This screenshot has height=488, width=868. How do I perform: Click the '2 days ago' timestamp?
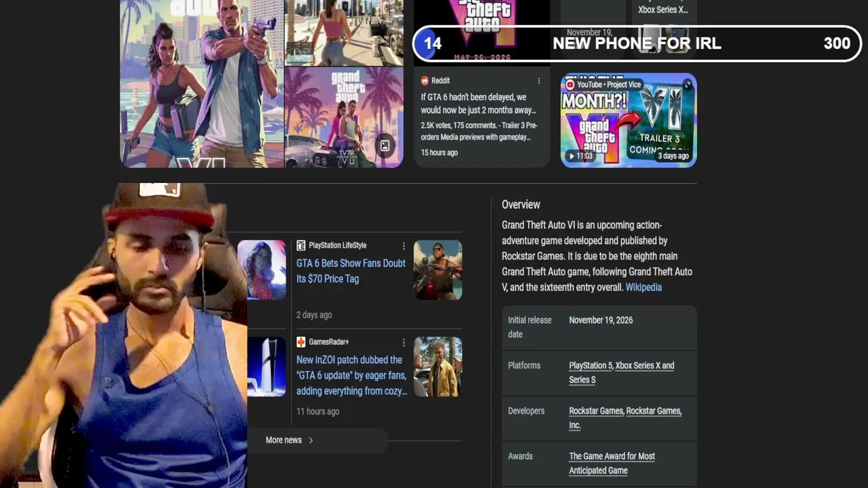314,315
